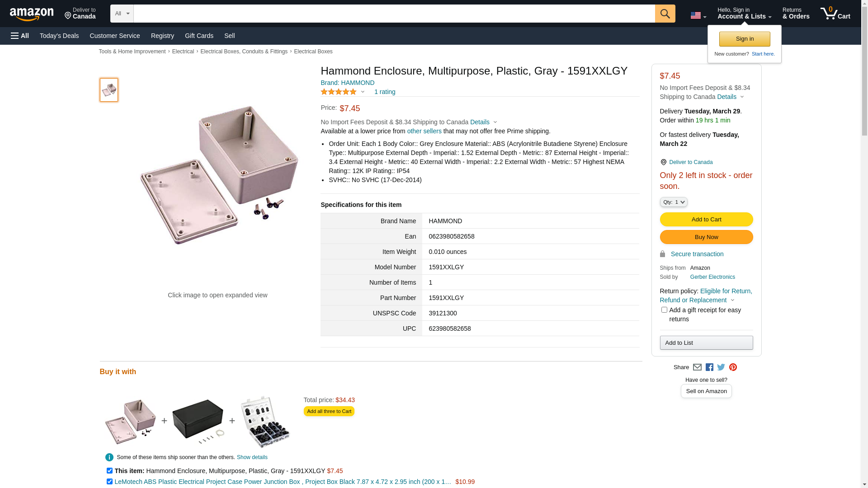
Task: Click the Add to Cart button
Action: click(x=706, y=220)
